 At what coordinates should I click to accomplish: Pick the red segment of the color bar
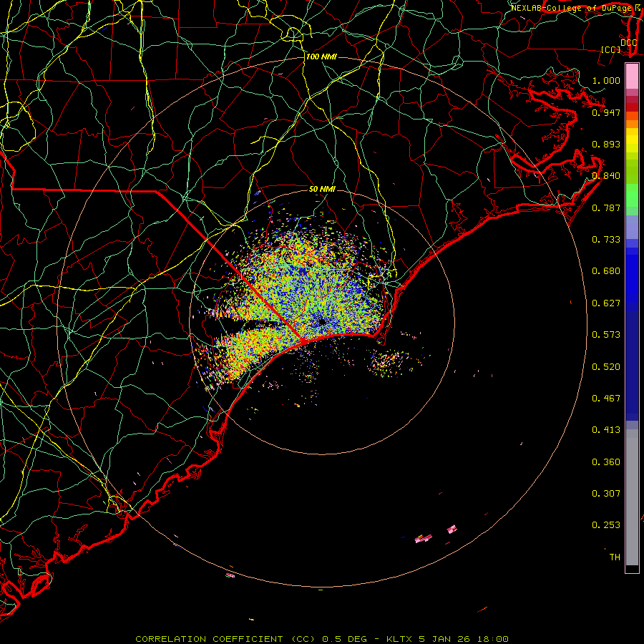click(x=632, y=107)
